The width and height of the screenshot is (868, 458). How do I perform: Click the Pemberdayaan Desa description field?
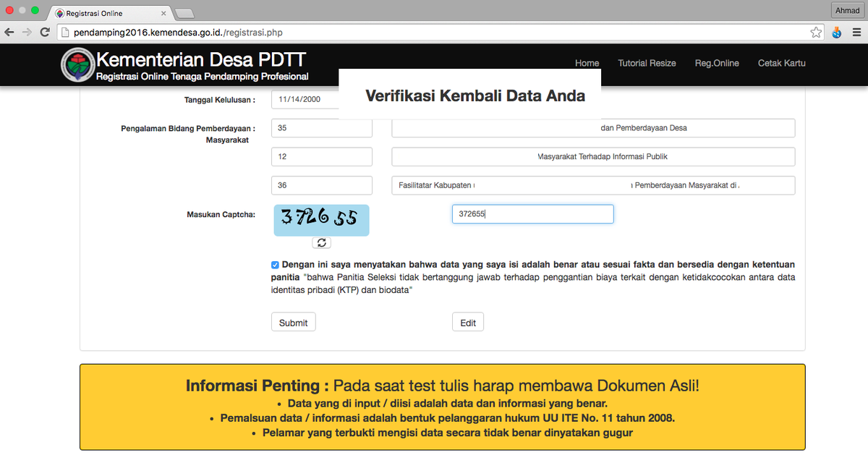tap(593, 128)
